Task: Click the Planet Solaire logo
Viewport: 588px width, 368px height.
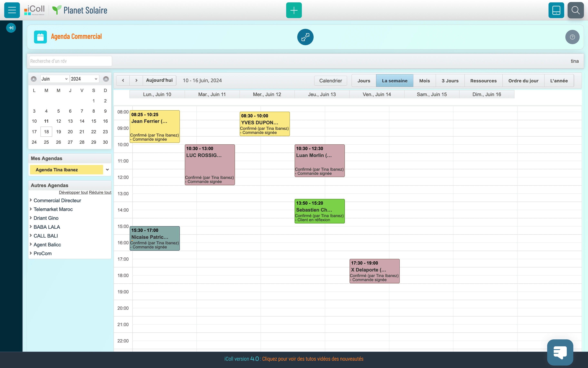Action: tap(80, 10)
